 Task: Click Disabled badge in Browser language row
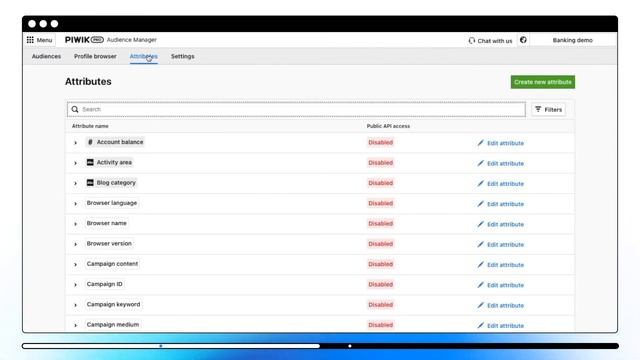pyautogui.click(x=380, y=203)
